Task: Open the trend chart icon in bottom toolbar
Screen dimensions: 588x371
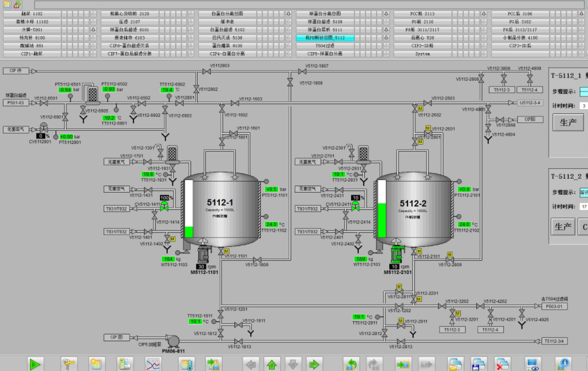Action: click(x=153, y=364)
